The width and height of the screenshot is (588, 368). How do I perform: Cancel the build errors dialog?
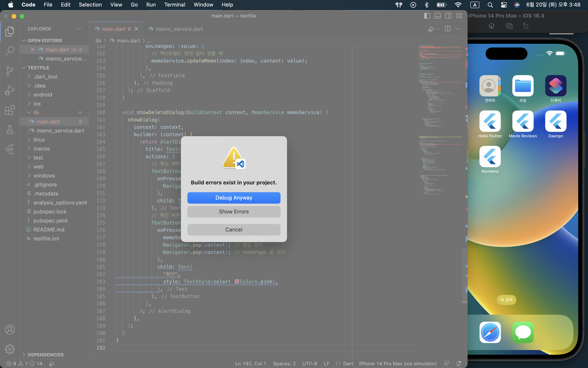click(234, 230)
